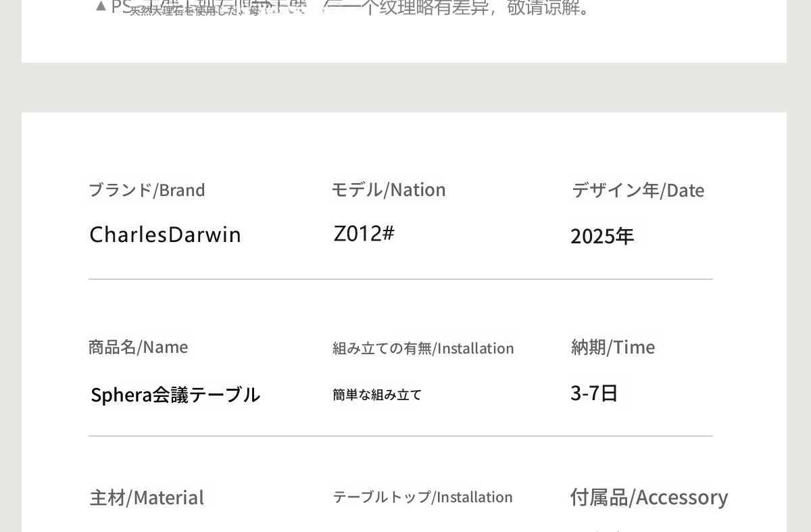
Task: Select the 2025年 design year value
Action: pyautogui.click(x=602, y=236)
